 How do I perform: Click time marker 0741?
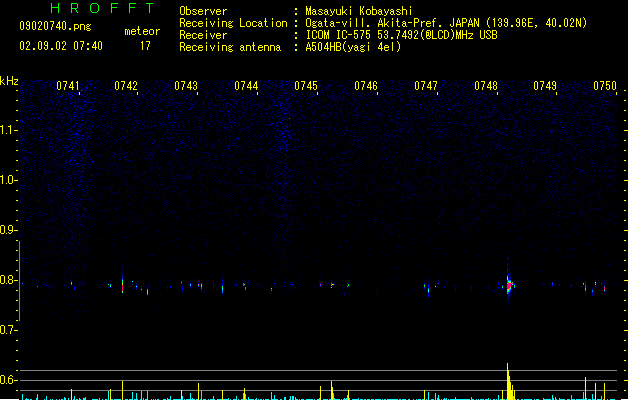[68, 86]
